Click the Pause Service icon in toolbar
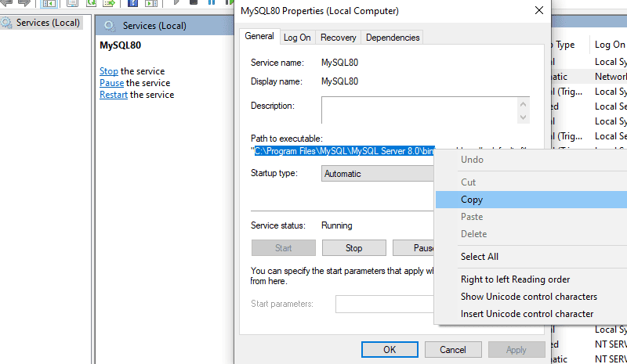627x364 pixels. coord(212,2)
